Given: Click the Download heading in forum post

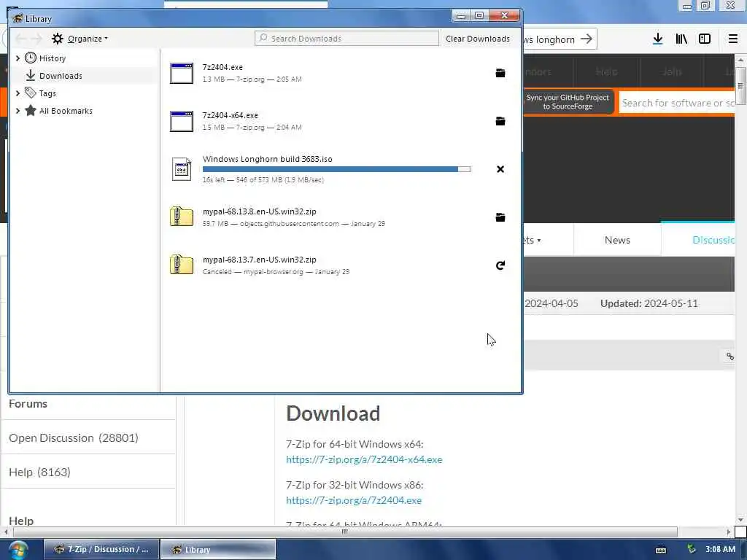Looking at the screenshot, I should pyautogui.click(x=333, y=413).
